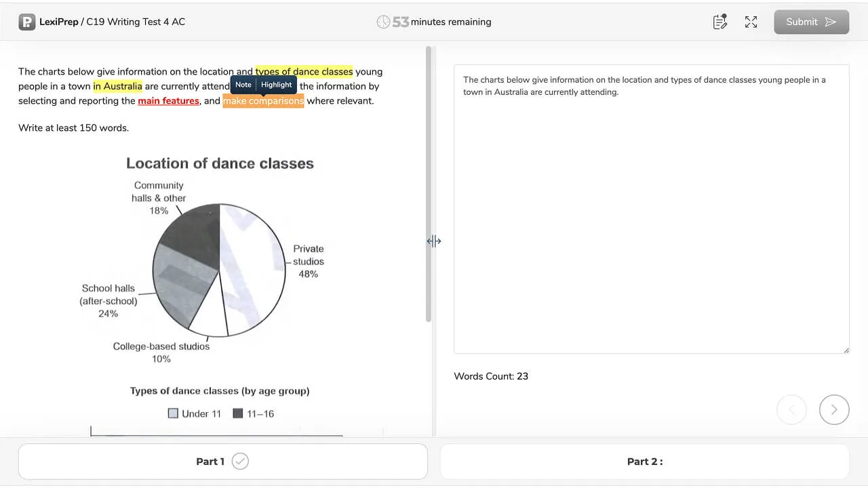Go to next question arrow
The height and width of the screenshot is (488, 868).
[x=834, y=409]
